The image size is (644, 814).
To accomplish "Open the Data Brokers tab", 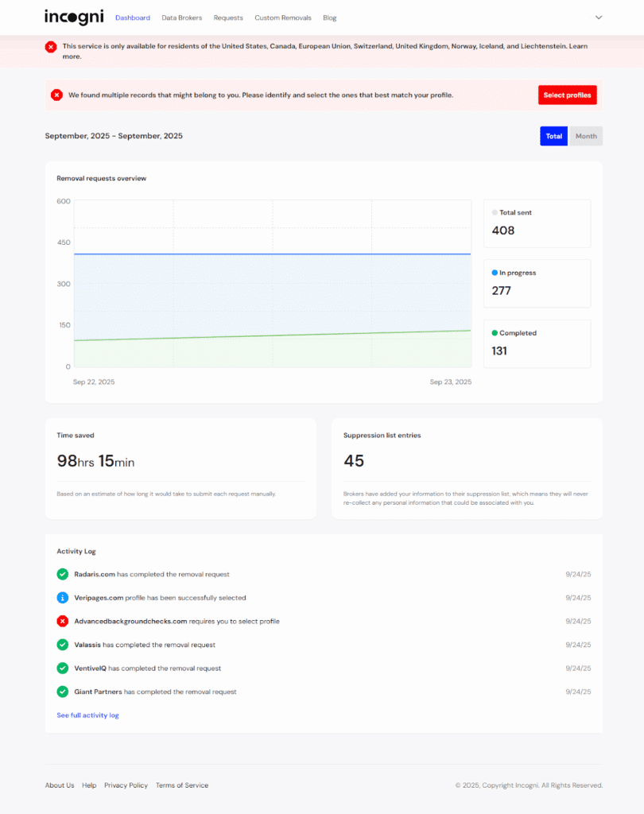I will pos(181,17).
